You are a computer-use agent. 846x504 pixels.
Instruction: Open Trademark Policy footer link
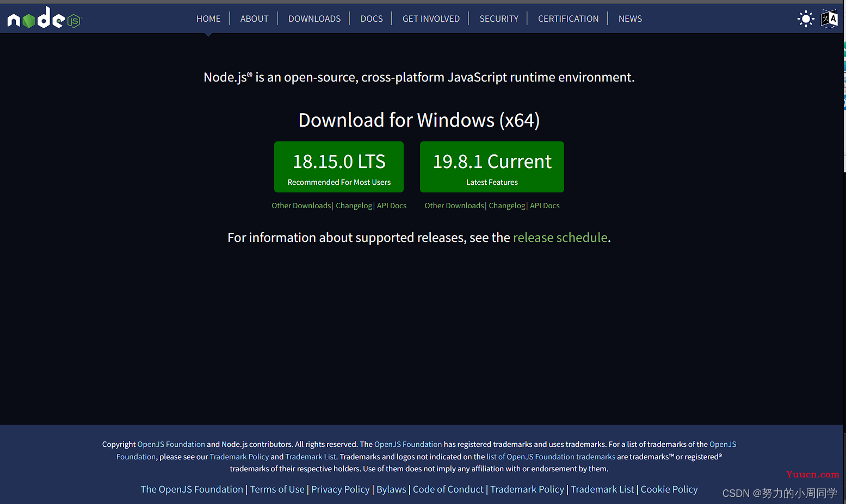[527, 489]
